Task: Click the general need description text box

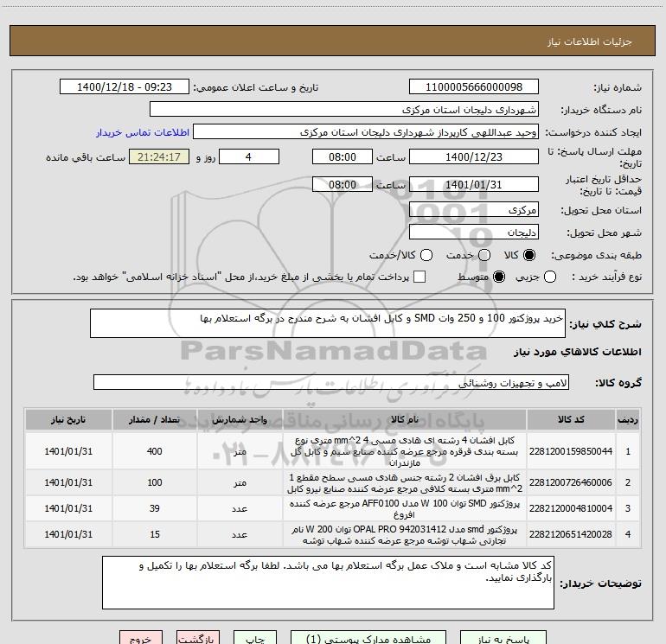Action: coord(328,323)
